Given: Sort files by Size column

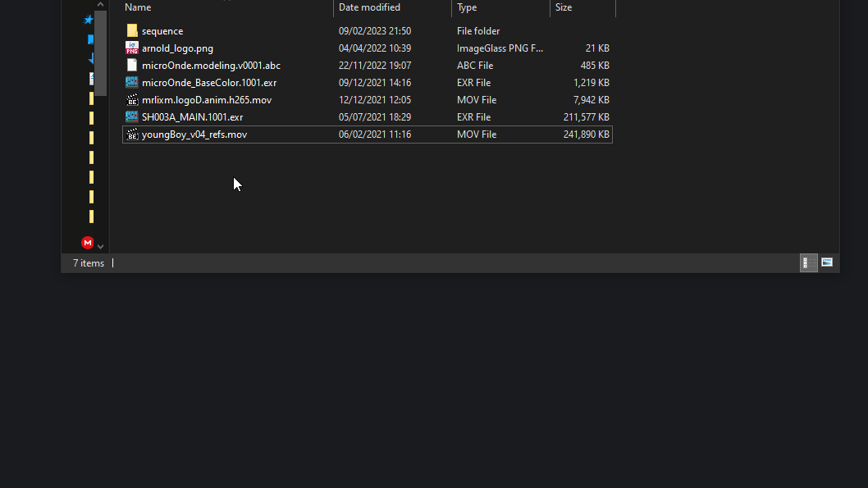Looking at the screenshot, I should pos(564,7).
